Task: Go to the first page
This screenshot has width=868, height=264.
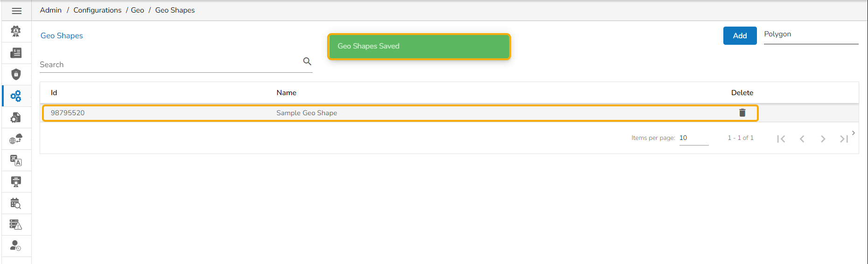Action: coord(781,139)
